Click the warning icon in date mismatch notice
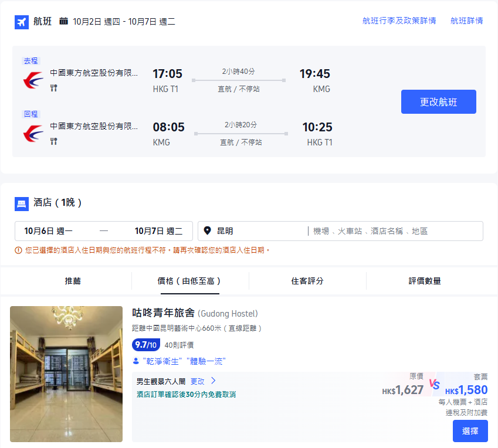This screenshot has height=448, width=498. click(18, 250)
